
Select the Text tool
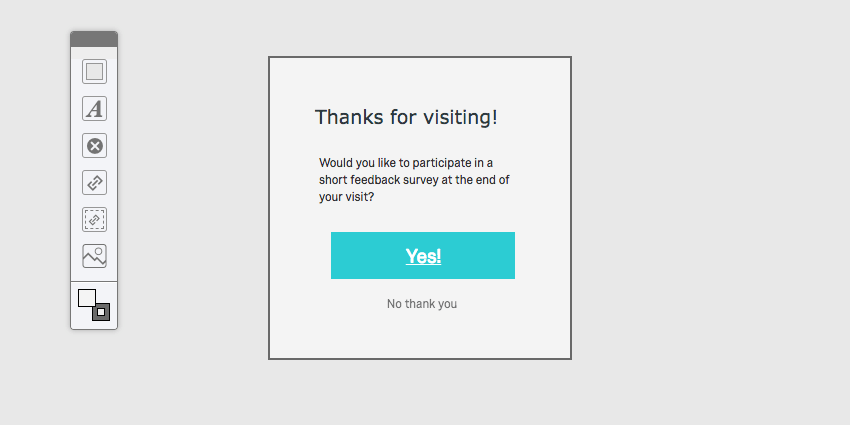click(94, 109)
